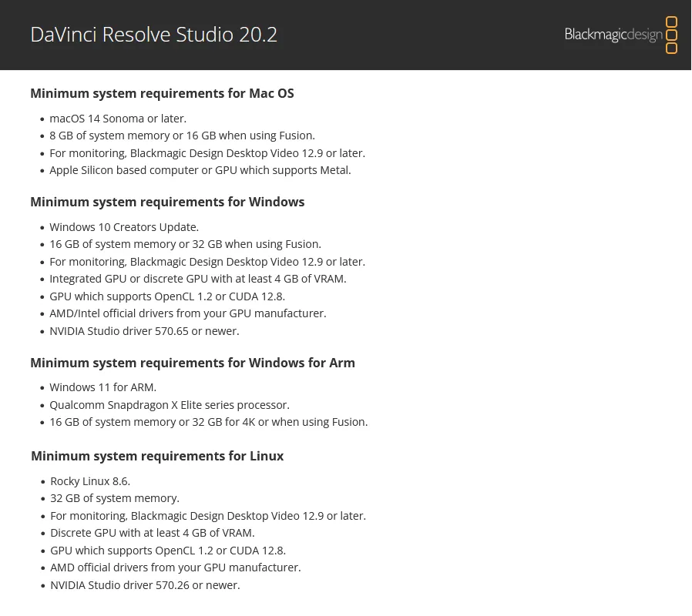Select 'Minimum system requirements for Linux' heading
692x616 pixels.
157,456
